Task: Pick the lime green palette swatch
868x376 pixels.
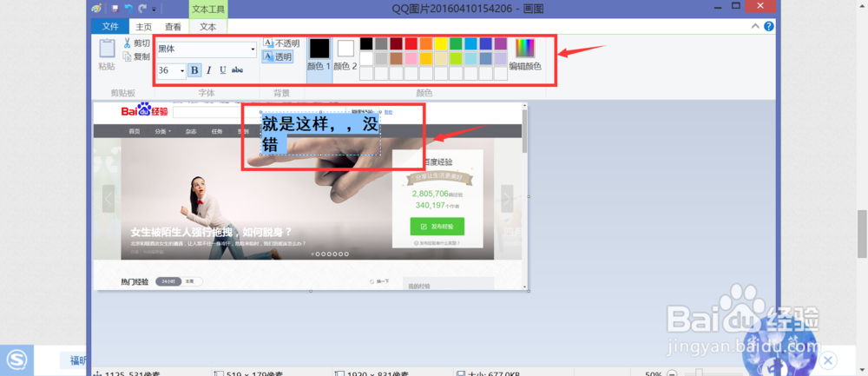Action: [x=456, y=58]
